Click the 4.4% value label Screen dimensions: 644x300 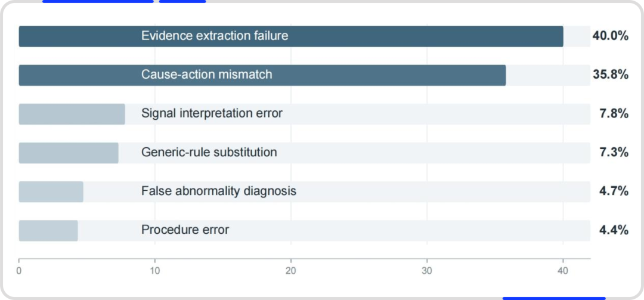(614, 230)
